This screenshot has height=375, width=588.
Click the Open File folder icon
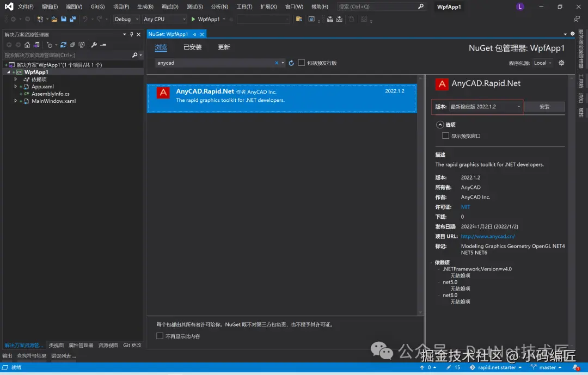[54, 19]
